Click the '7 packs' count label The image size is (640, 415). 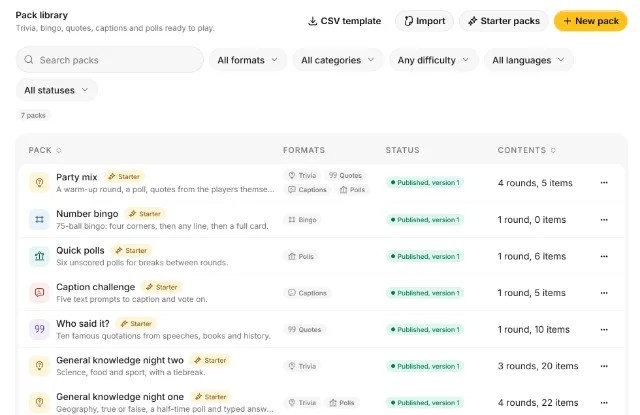33,115
